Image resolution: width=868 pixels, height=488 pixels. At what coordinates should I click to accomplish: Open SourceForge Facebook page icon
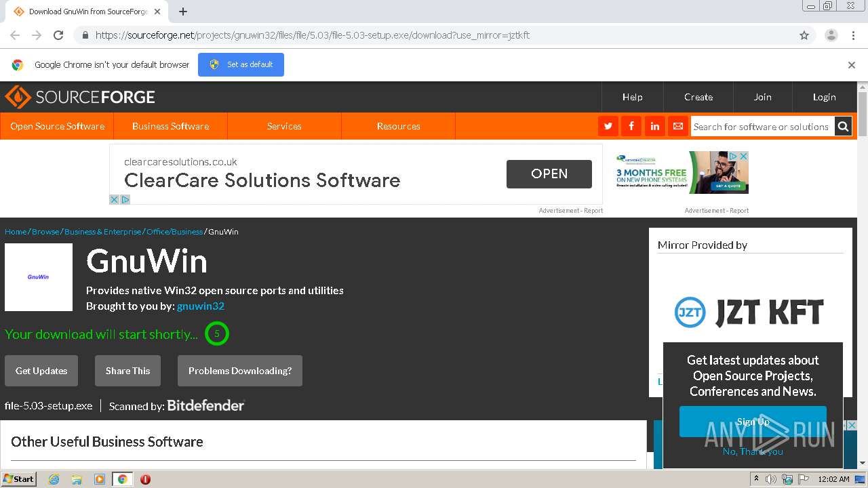click(x=631, y=126)
